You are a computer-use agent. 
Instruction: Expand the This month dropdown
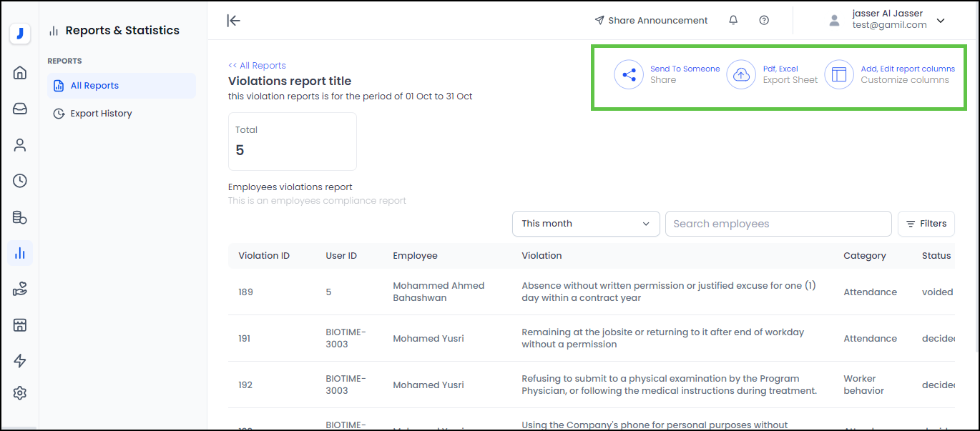click(585, 224)
